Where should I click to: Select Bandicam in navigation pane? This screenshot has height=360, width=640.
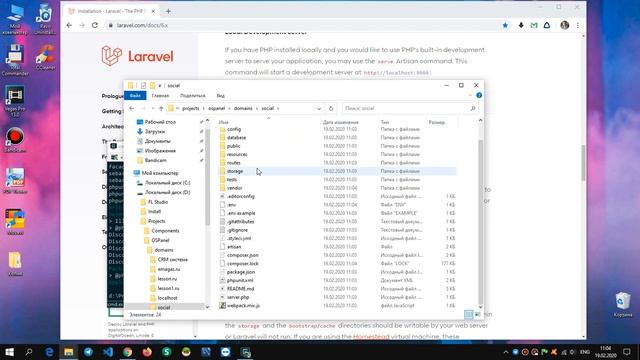tap(156, 160)
